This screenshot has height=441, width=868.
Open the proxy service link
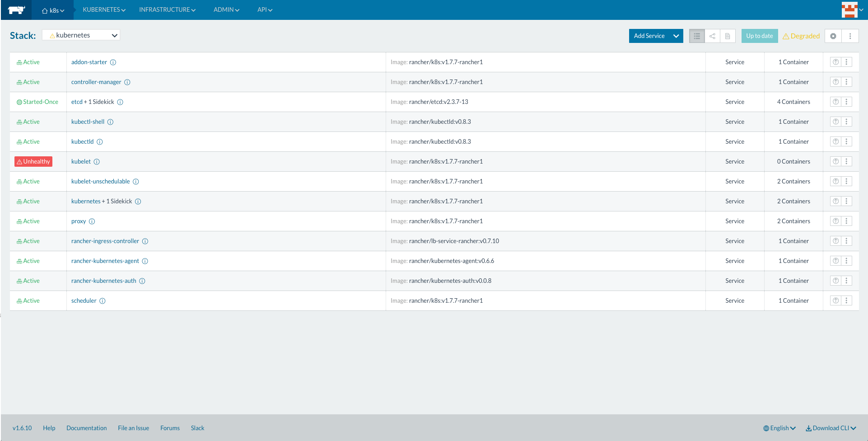click(79, 221)
